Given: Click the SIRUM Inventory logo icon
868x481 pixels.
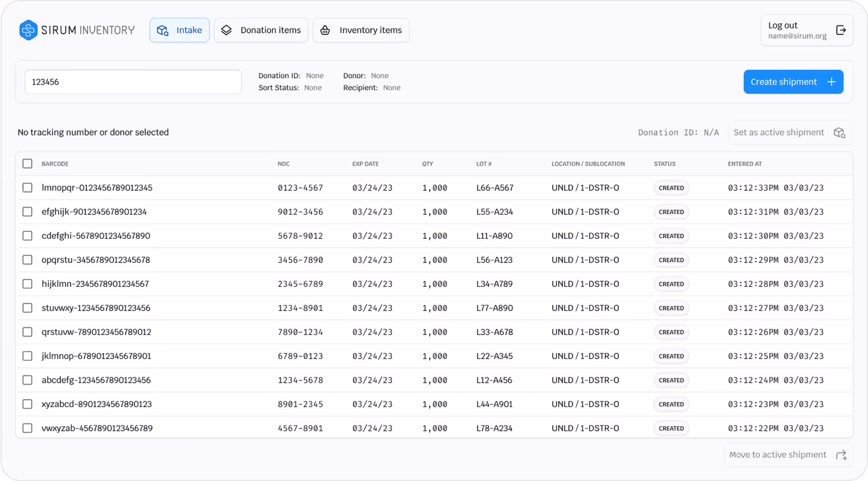Looking at the screenshot, I should (28, 30).
